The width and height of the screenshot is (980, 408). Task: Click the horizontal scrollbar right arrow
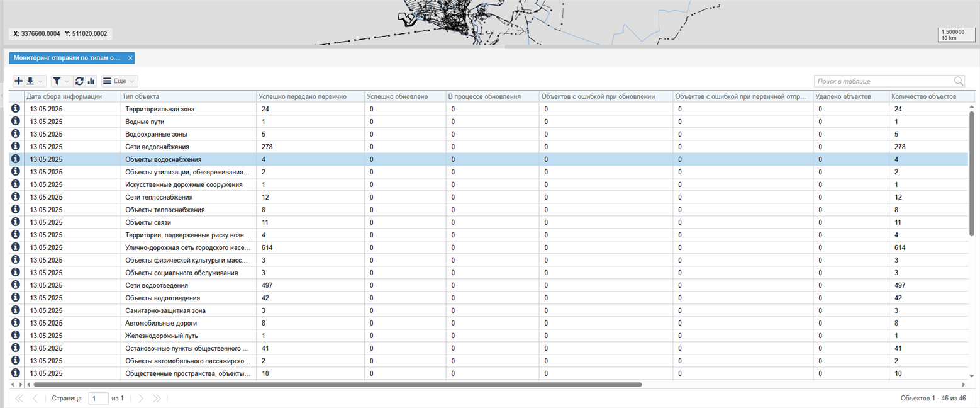coord(963,384)
